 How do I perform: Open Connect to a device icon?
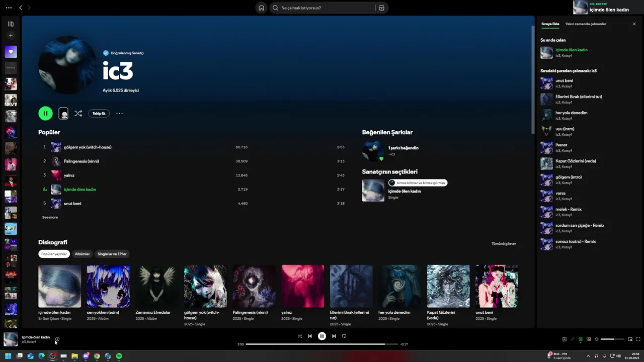pos(589,339)
